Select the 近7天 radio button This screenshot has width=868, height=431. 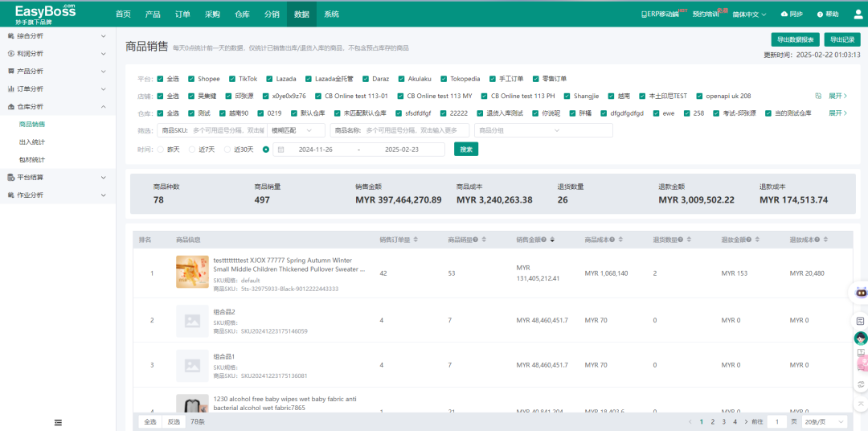pyautogui.click(x=192, y=150)
